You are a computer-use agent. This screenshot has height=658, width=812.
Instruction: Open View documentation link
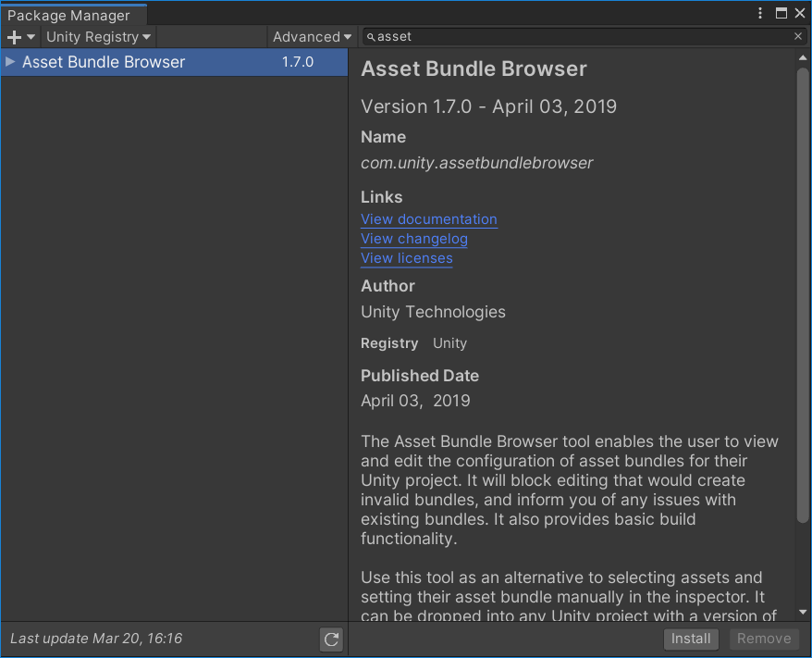(x=429, y=219)
